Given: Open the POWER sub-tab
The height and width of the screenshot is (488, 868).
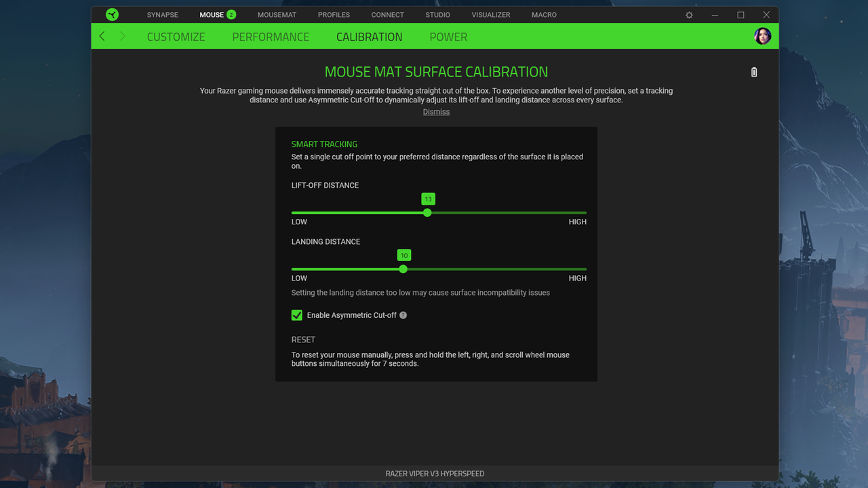Looking at the screenshot, I should pyautogui.click(x=448, y=37).
